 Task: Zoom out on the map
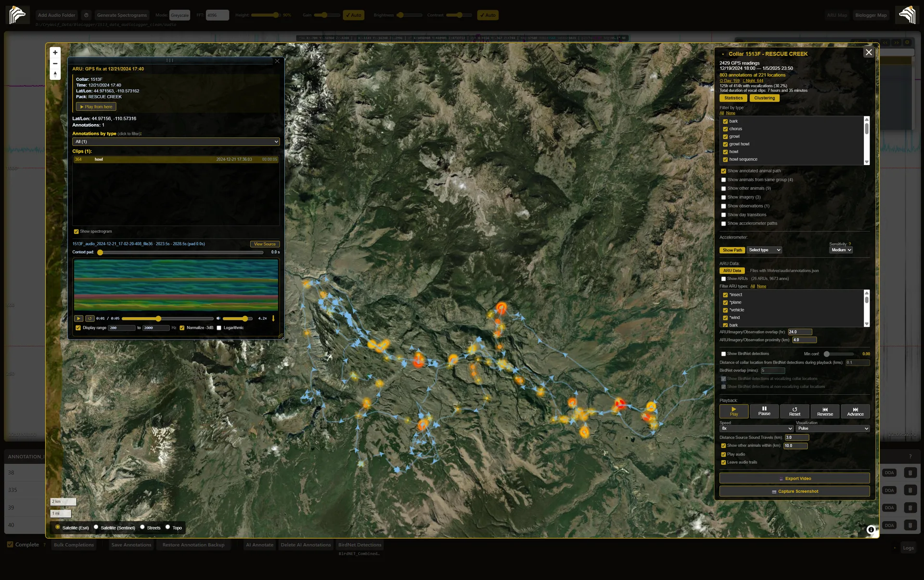pos(55,63)
